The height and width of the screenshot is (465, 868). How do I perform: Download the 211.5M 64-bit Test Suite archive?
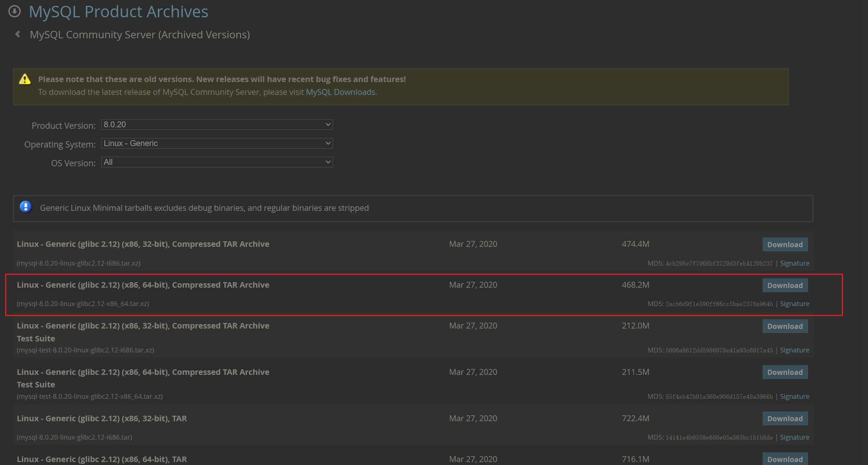pos(785,372)
